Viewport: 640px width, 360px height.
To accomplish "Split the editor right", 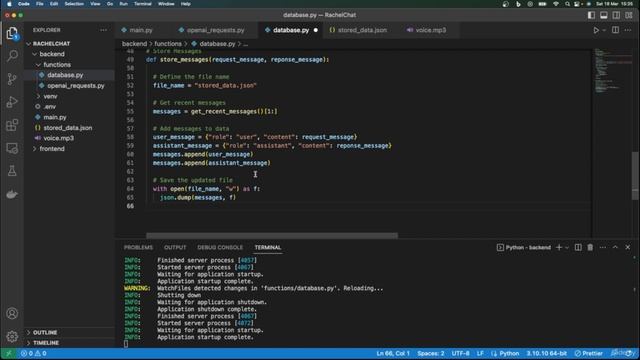I will [615, 30].
